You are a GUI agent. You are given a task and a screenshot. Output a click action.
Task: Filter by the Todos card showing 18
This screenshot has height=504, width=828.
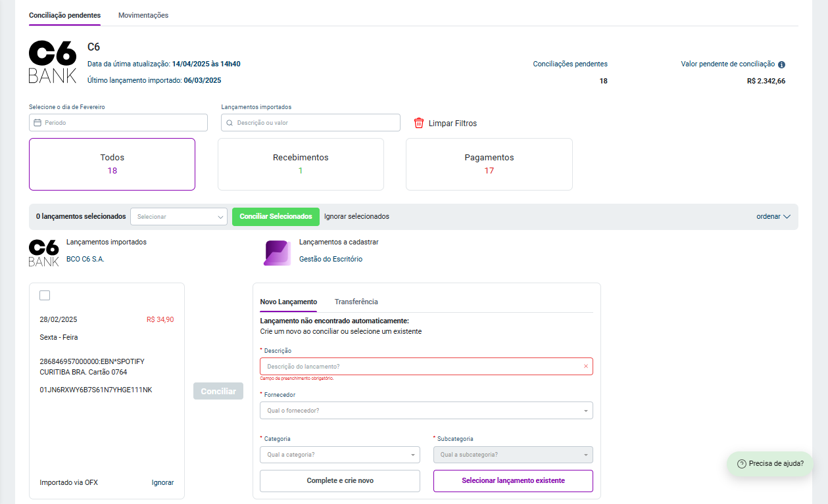tap(112, 164)
